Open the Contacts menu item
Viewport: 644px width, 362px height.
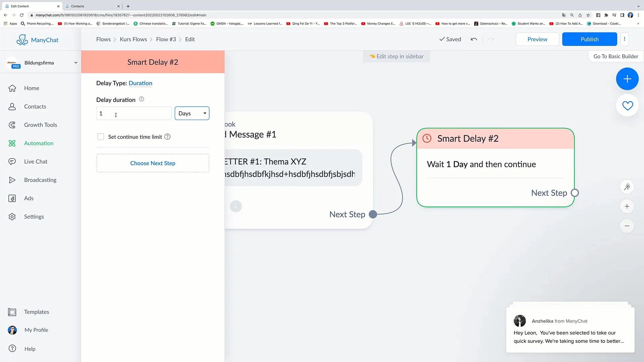point(35,107)
